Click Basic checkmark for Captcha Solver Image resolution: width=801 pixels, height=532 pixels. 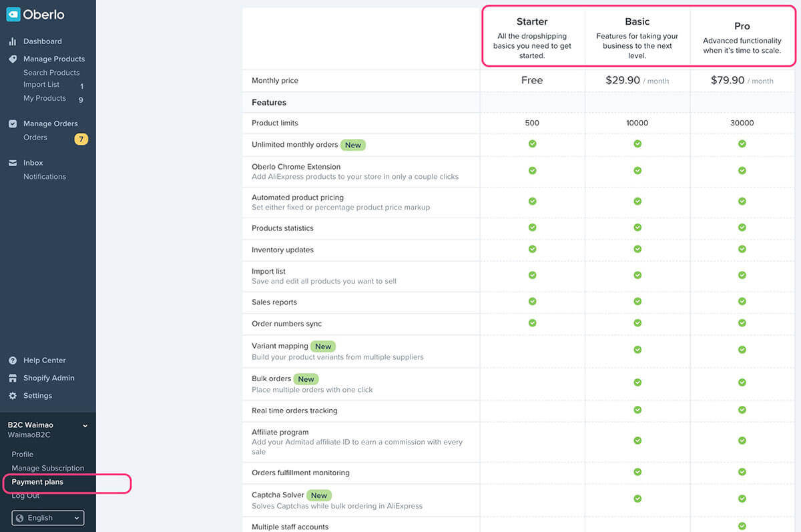tap(637, 499)
